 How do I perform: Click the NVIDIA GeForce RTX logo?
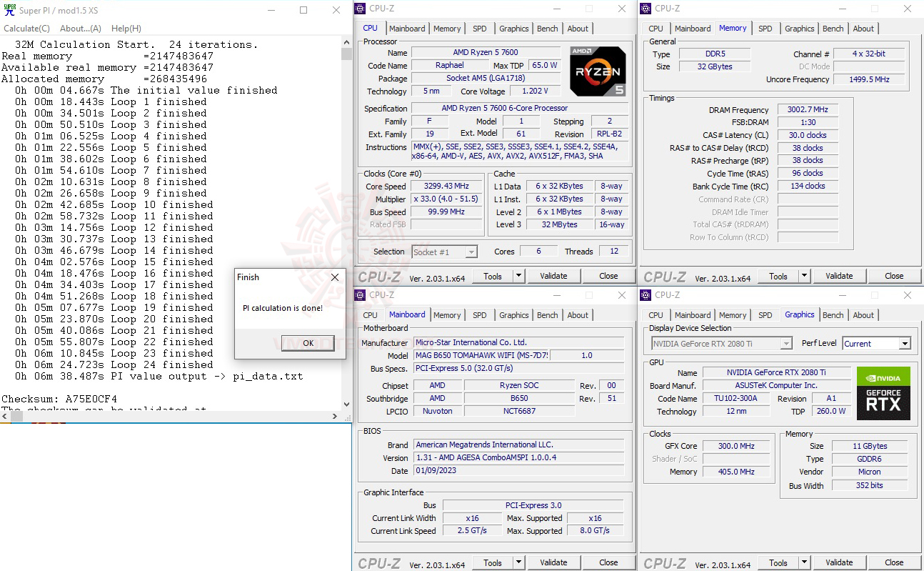pyautogui.click(x=883, y=394)
